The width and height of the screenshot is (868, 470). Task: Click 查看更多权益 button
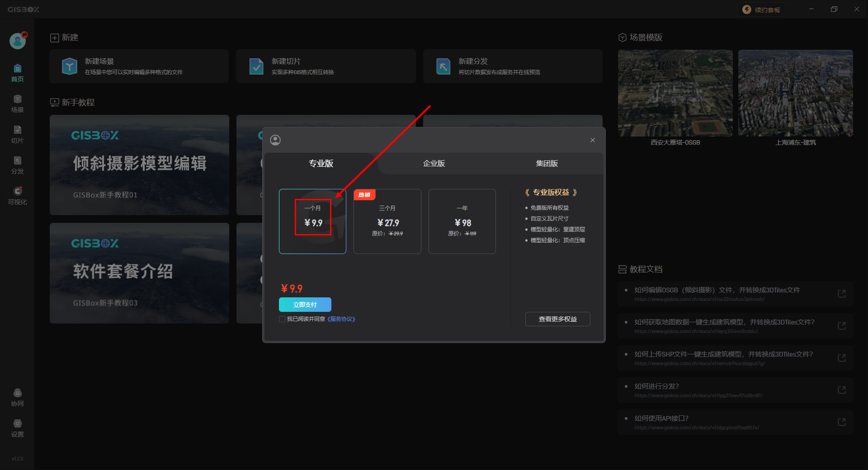[558, 319]
